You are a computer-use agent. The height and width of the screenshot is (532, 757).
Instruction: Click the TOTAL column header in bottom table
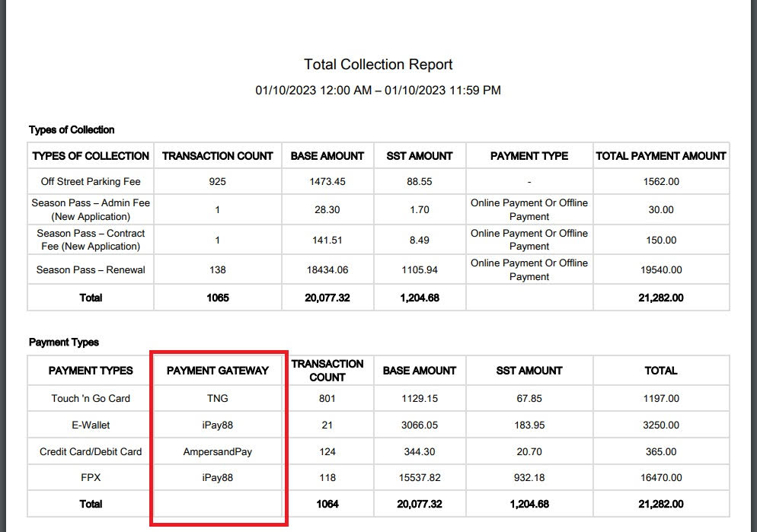661,371
